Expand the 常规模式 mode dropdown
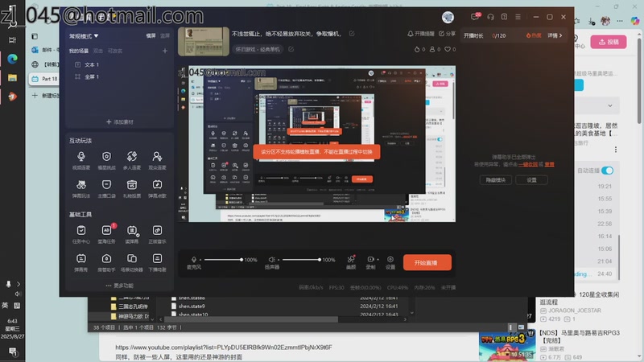 (x=84, y=36)
